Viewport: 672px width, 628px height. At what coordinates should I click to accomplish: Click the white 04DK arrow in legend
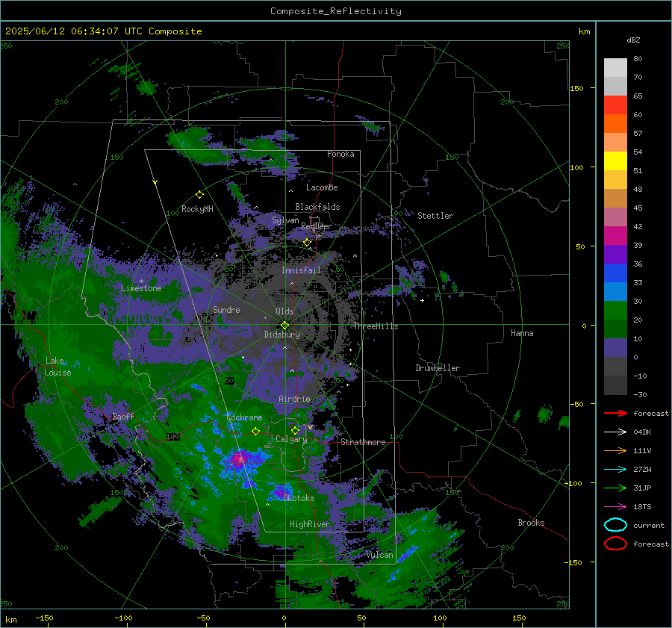coord(615,432)
